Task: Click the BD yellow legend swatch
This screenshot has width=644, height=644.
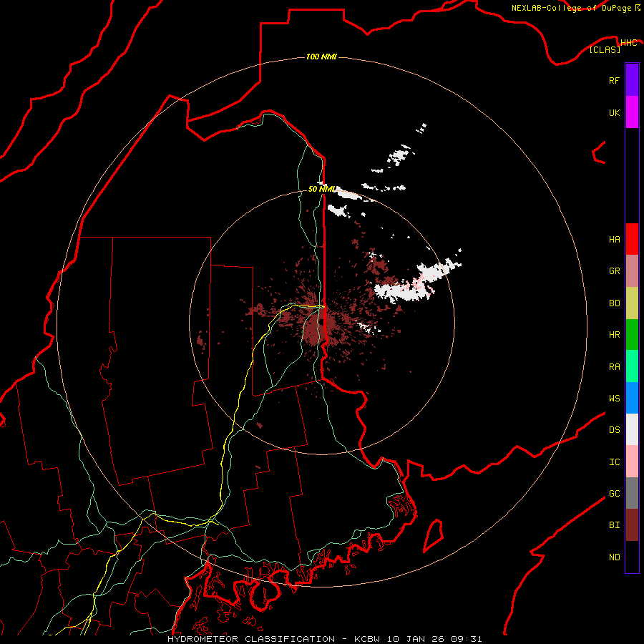Action: [x=632, y=303]
